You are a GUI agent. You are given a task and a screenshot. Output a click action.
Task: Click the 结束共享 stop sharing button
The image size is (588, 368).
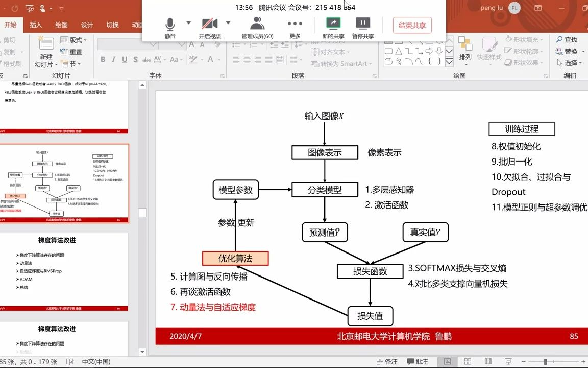412,26
